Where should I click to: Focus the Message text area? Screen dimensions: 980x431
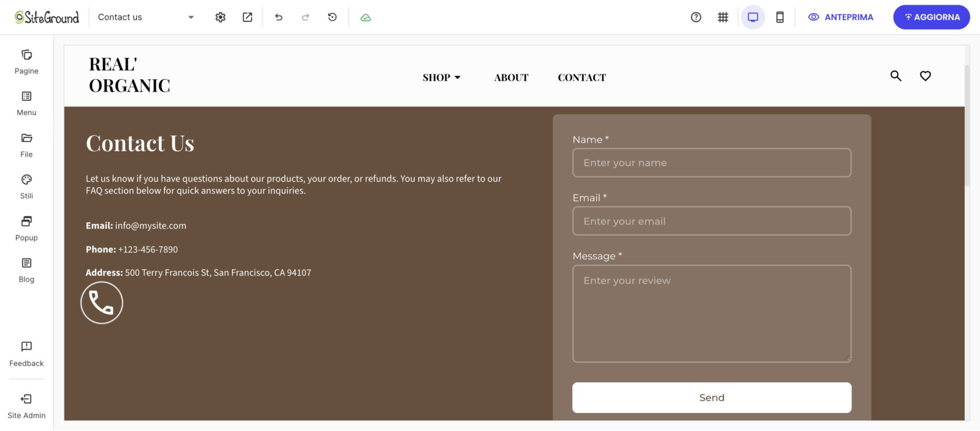[712, 314]
